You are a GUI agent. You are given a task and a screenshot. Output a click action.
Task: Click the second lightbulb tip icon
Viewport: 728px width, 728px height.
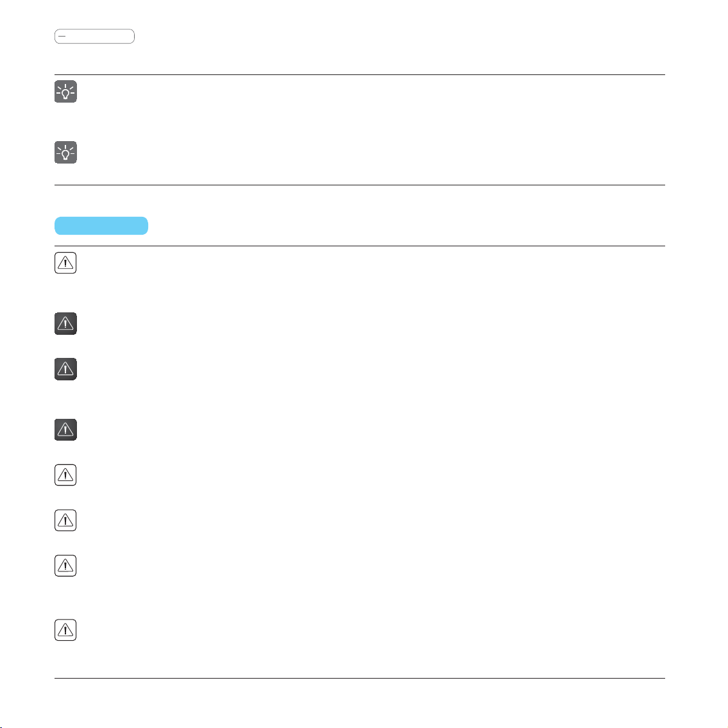coord(65,152)
